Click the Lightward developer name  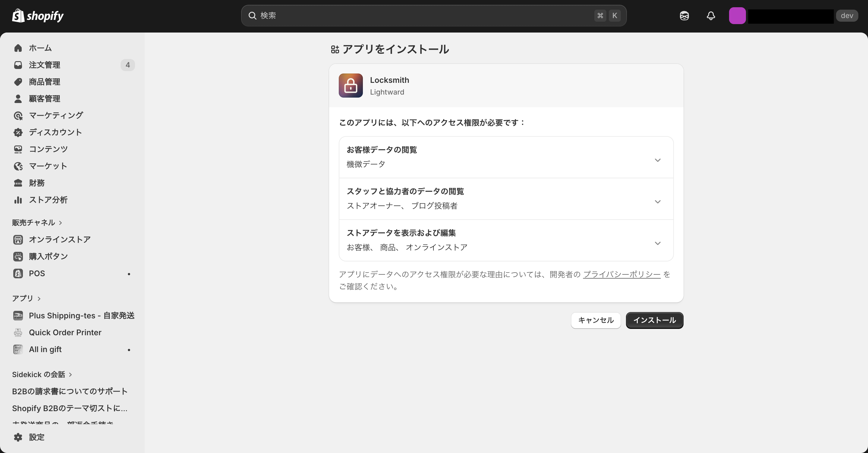coord(387,92)
